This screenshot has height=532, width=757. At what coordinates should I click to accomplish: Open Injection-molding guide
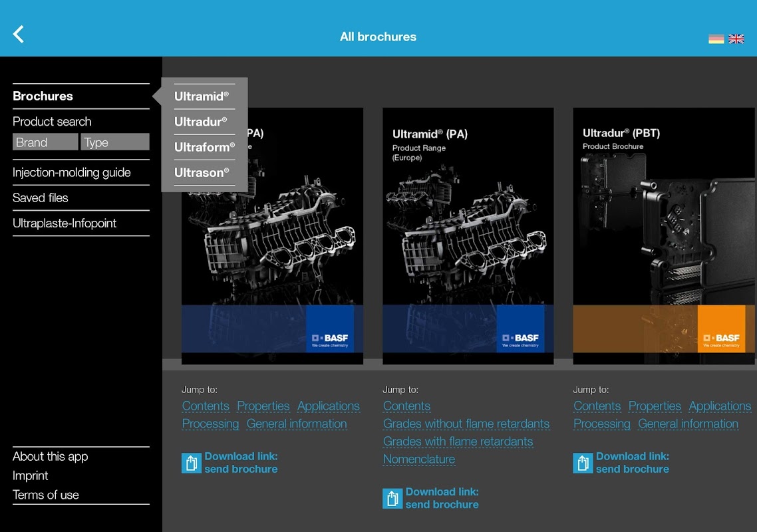tap(81, 172)
